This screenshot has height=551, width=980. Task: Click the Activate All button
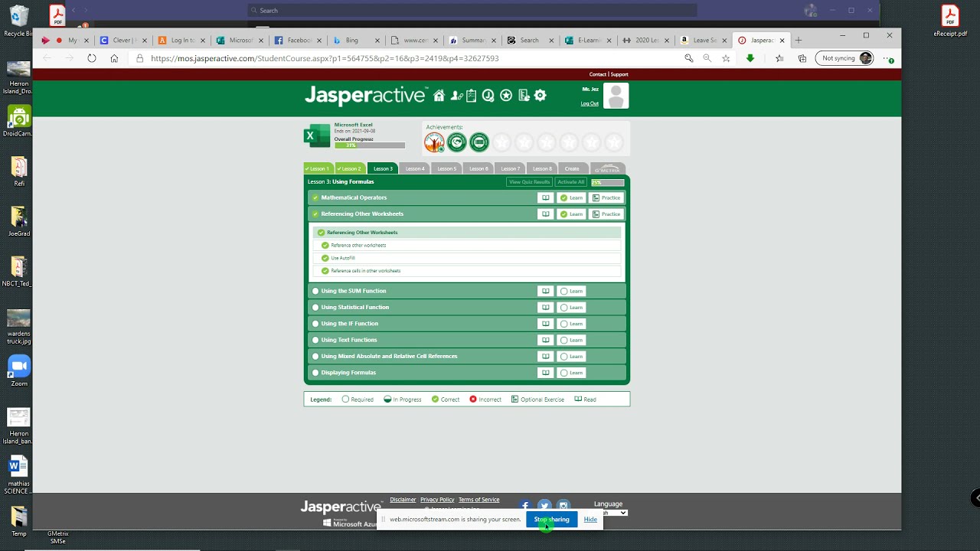tap(571, 182)
